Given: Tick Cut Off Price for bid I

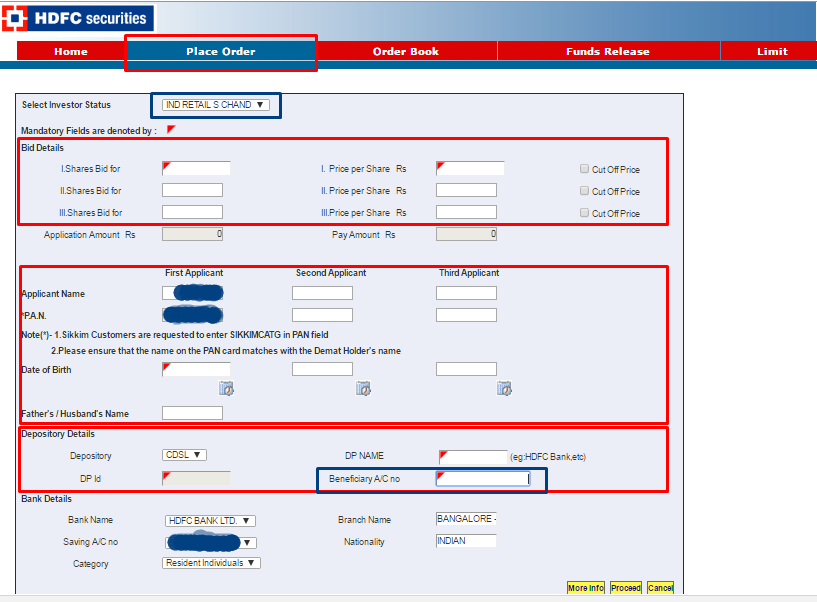Looking at the screenshot, I should tap(584, 169).
